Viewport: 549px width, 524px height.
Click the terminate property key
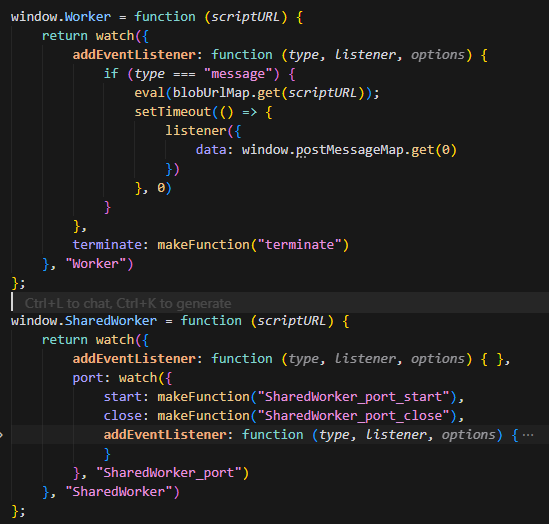(x=107, y=245)
